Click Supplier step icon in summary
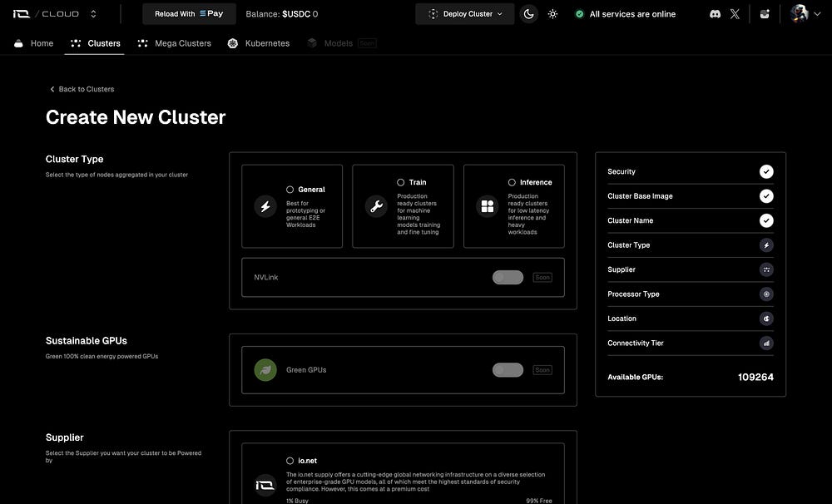 766,269
